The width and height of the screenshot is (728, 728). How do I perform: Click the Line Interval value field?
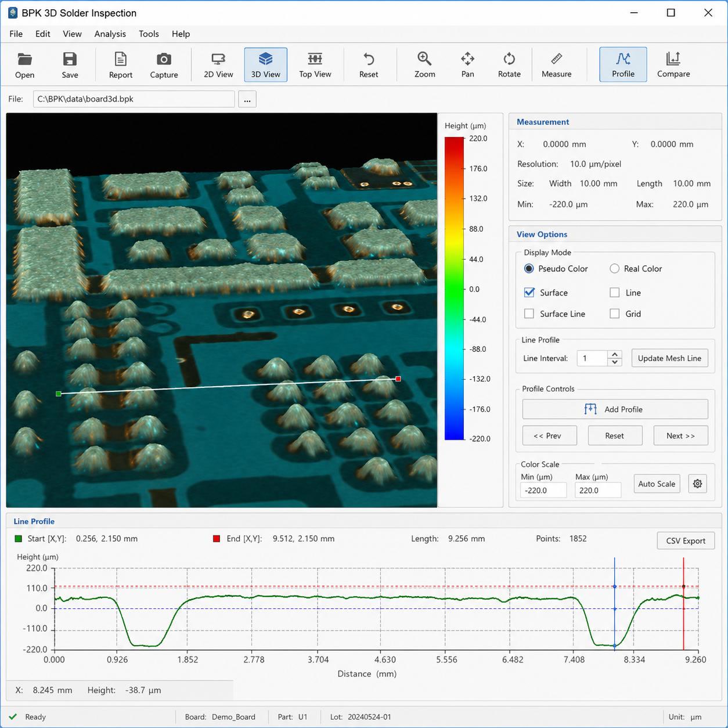click(x=592, y=358)
